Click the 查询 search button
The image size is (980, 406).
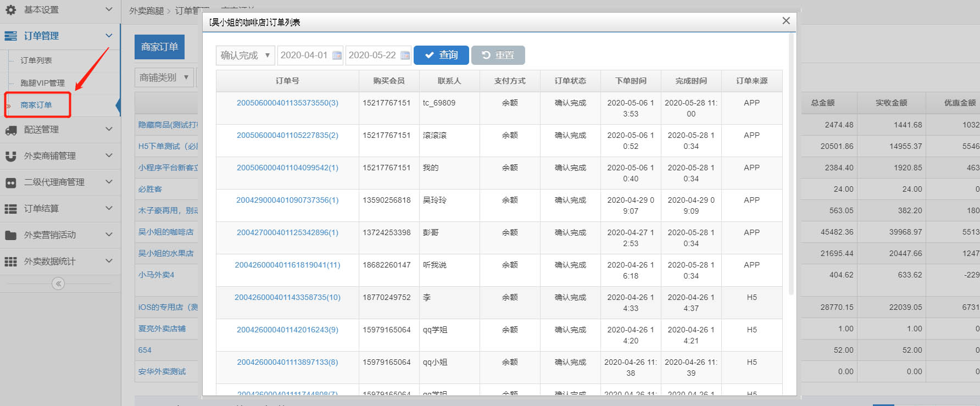pos(441,55)
